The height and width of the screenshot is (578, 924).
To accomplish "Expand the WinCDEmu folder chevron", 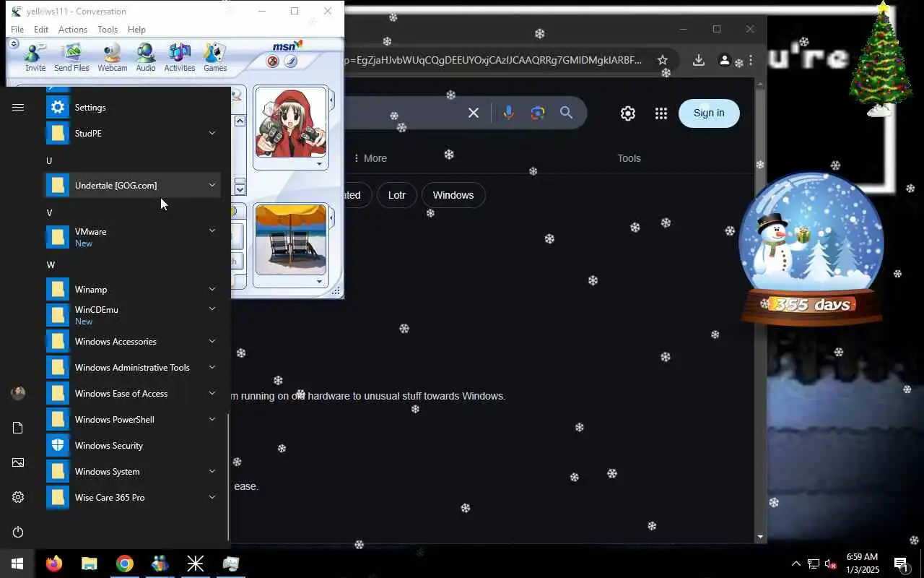I will point(212,309).
